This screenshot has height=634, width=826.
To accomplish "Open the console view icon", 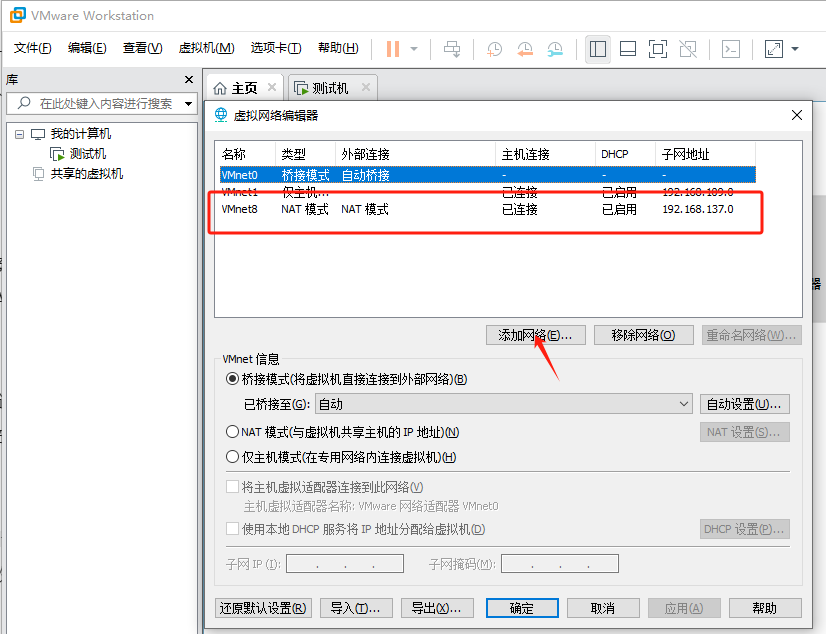I will coord(731,49).
